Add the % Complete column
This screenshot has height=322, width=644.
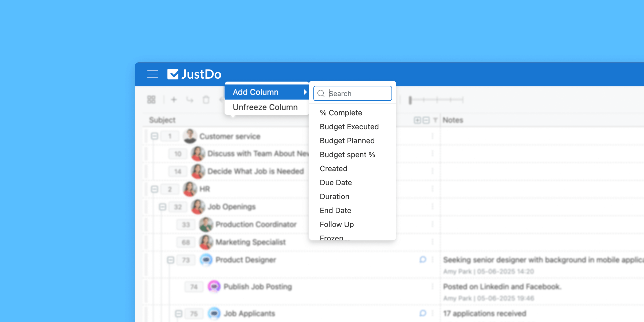[x=341, y=113]
